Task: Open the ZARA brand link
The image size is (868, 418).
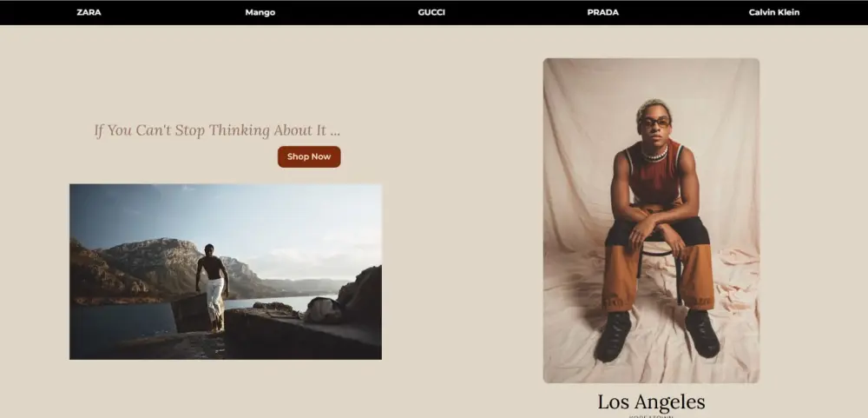Action: (89, 12)
